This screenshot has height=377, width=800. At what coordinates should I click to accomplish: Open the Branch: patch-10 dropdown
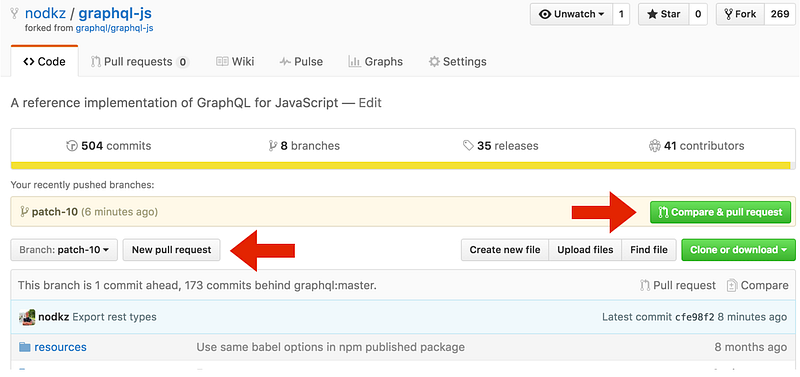(x=64, y=250)
